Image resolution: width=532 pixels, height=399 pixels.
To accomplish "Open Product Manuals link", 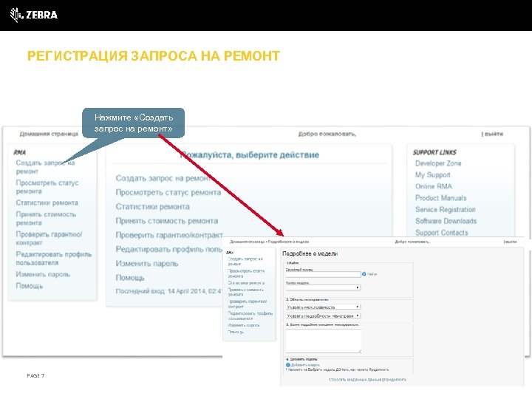I will [x=440, y=198].
